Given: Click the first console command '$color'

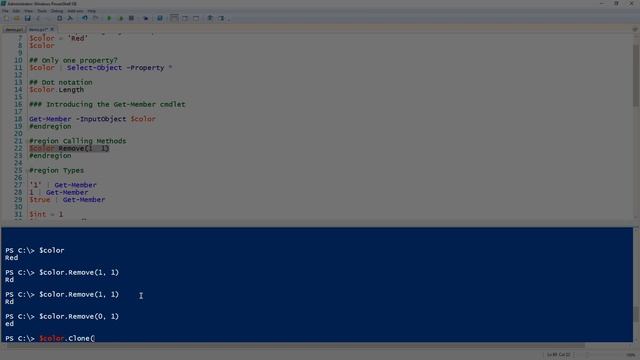Looking at the screenshot, I should [x=51, y=250].
